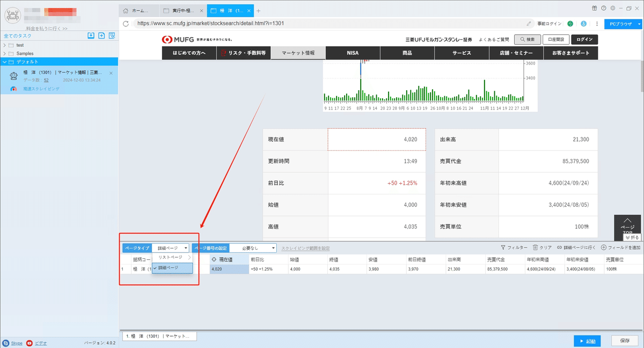
Task: Click the 現在値 value 4,020 on webpage
Action: (x=409, y=140)
